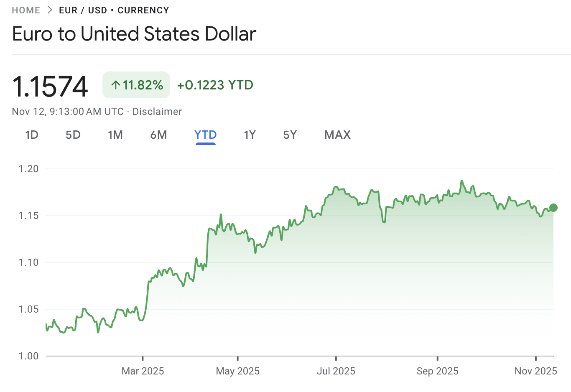571x392 pixels.
Task: Switch to the 1D time range tab
Action: [32, 135]
